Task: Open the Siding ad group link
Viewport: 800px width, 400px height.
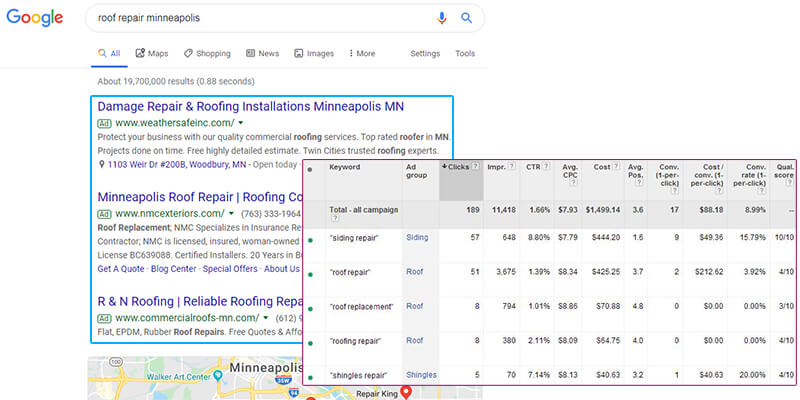Action: point(417,237)
